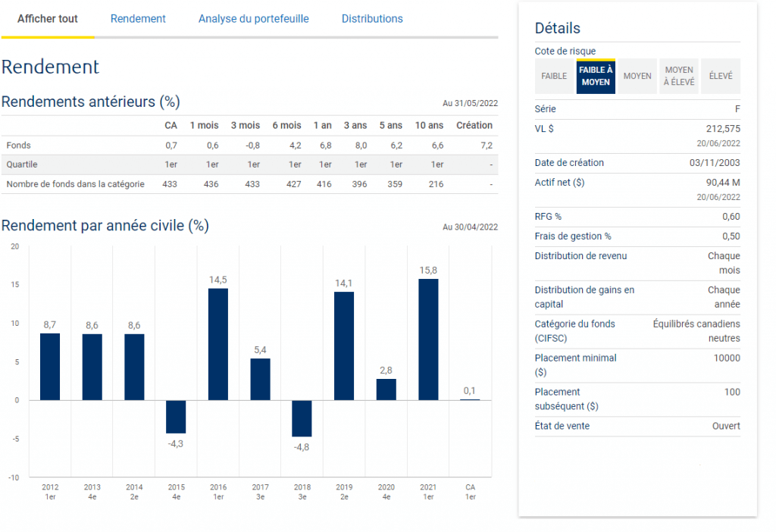The image size is (776, 532).
Task: Click the 2019 bar showing 14,1
Action: tap(344, 346)
